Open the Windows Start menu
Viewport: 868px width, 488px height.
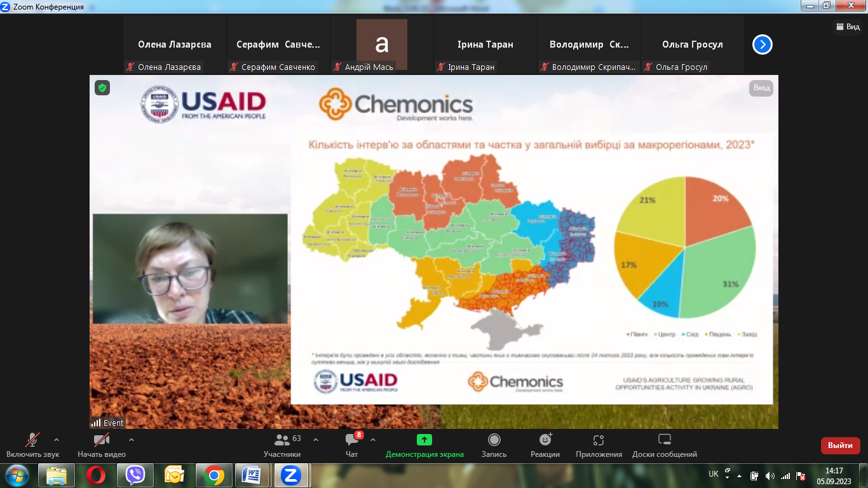tap(16, 475)
